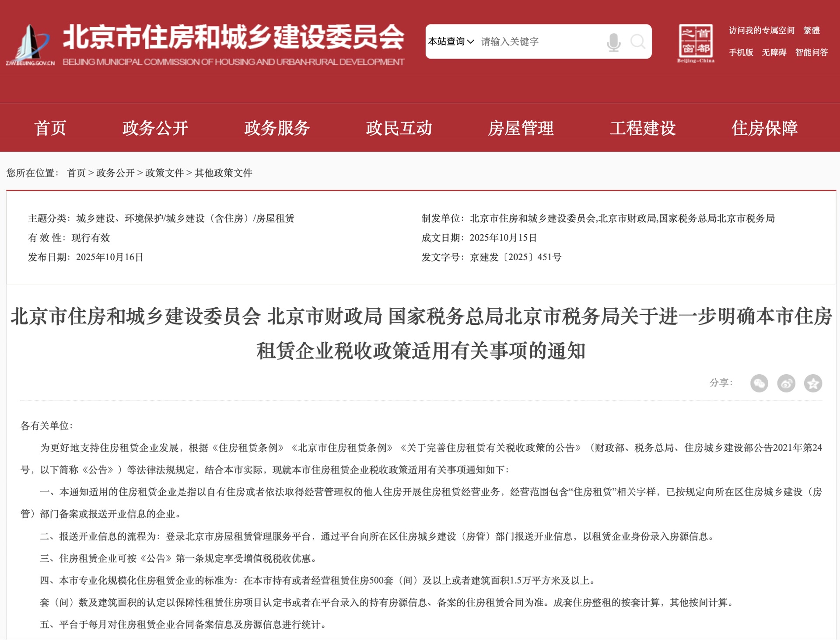
Task: Open the 政务公开 navigation menu
Action: pos(155,128)
